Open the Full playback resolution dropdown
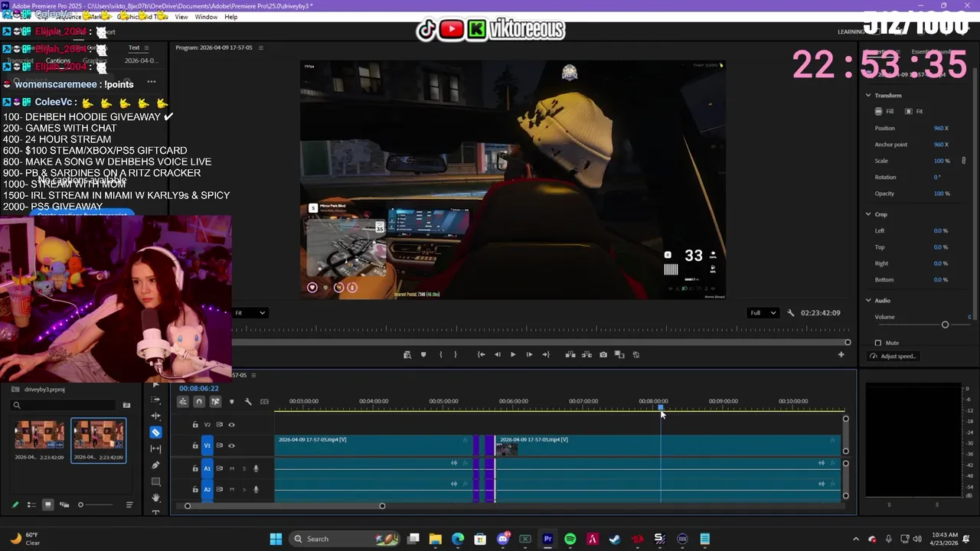Viewport: 980px width, 551px height. coord(763,313)
